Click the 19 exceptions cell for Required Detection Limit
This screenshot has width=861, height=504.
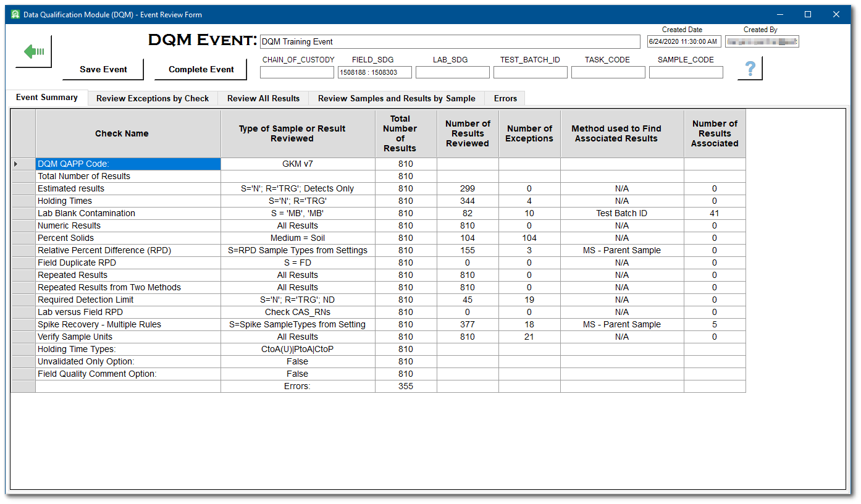pyautogui.click(x=529, y=300)
